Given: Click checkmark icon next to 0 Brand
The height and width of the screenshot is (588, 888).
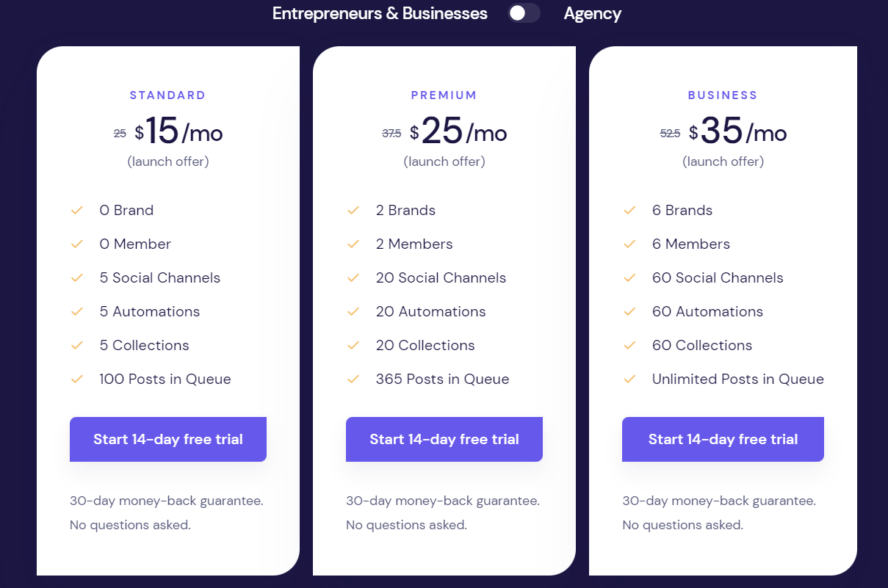Looking at the screenshot, I should (77, 211).
